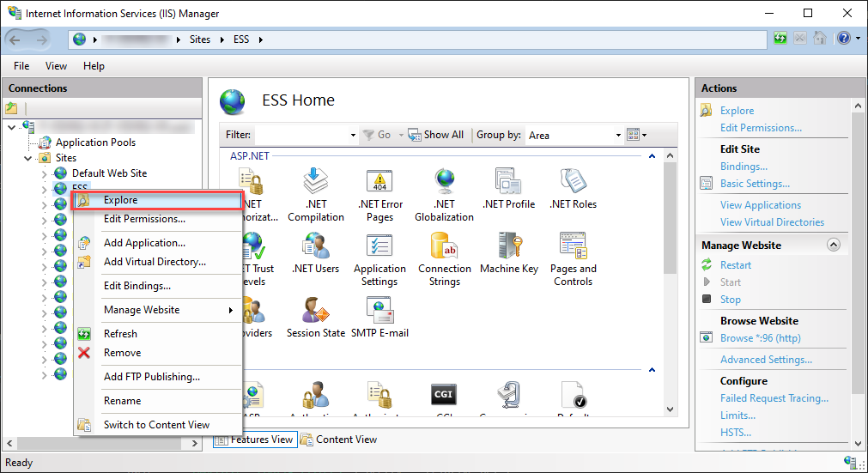868x473 pixels.
Task: Click the Help question mark icon
Action: [x=844, y=38]
